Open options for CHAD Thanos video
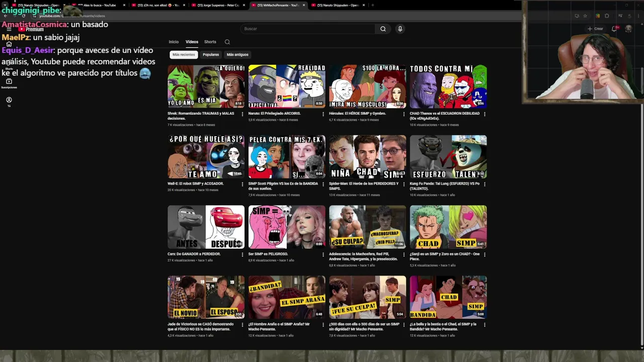 point(485,114)
